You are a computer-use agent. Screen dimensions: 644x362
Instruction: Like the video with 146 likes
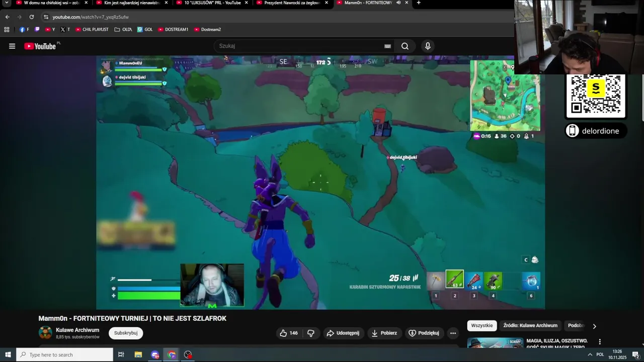289,333
